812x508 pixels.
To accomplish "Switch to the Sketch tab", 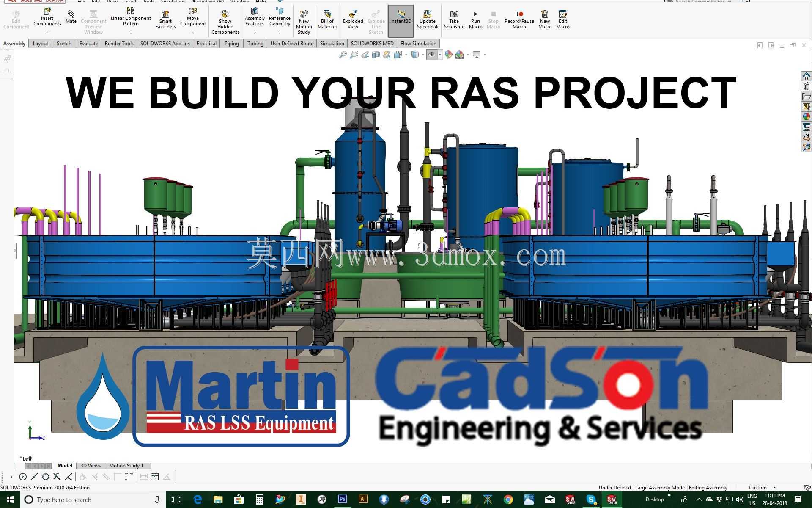I will coord(64,43).
